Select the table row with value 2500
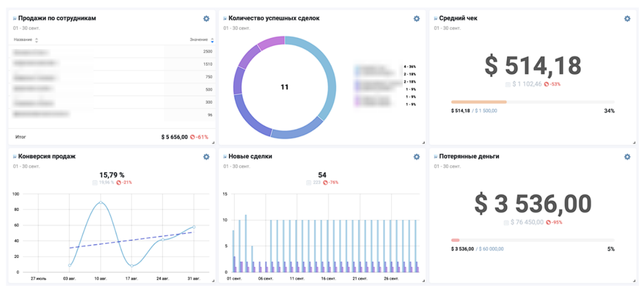The height and width of the screenshot is (289, 644). pos(113,52)
